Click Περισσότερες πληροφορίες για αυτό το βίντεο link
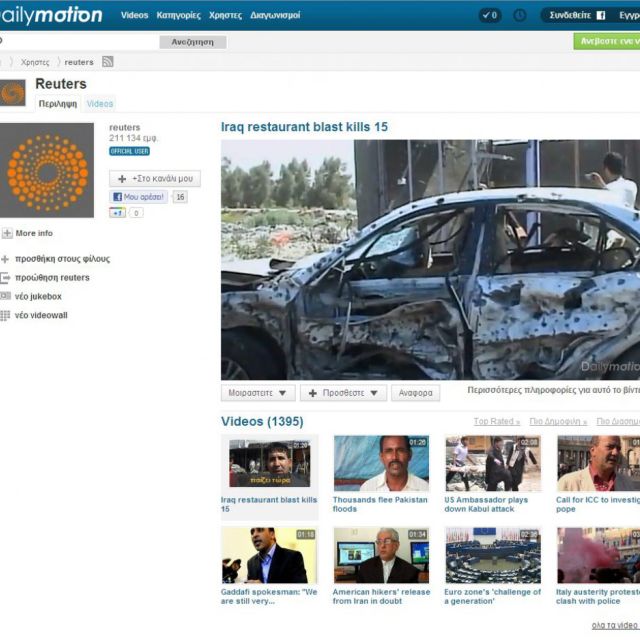The width and height of the screenshot is (640, 640). click(x=553, y=390)
